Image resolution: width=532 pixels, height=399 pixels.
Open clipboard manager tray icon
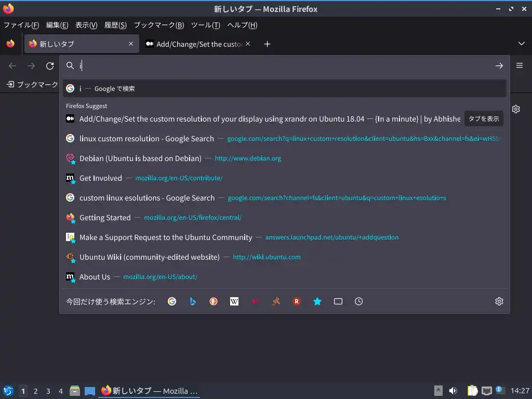472,391
